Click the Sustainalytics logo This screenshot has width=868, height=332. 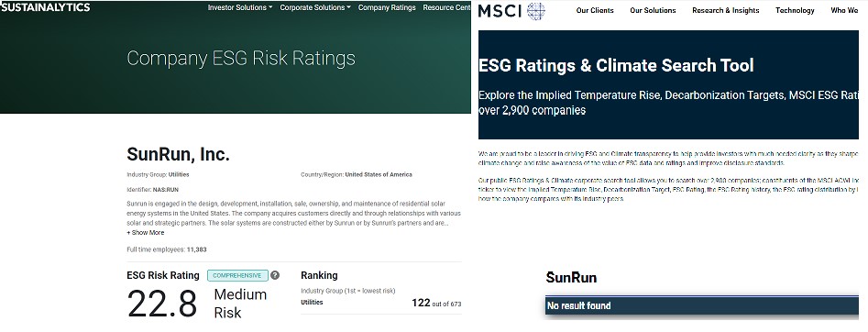coord(45,7)
